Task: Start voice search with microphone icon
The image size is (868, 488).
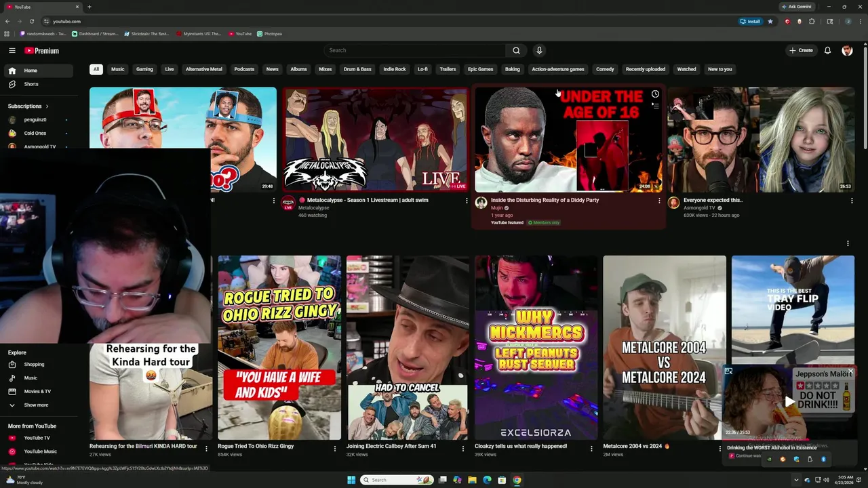Action: coord(539,50)
